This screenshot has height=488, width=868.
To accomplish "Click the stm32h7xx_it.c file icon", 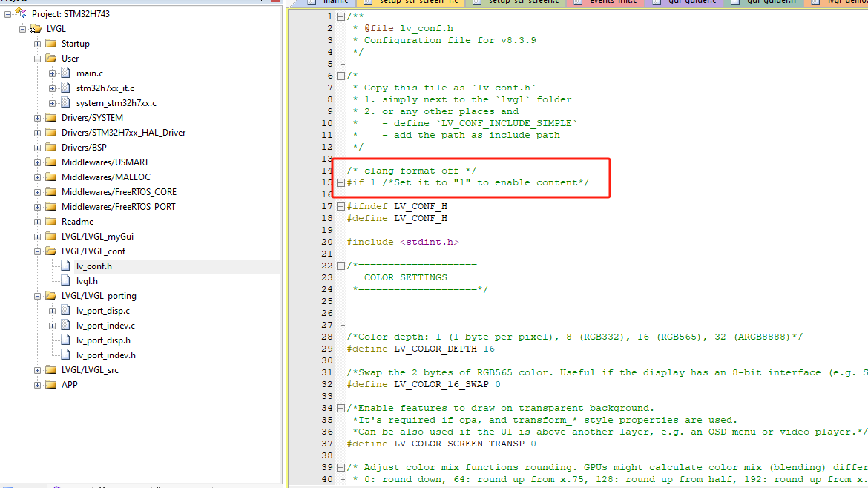I will pos(66,88).
